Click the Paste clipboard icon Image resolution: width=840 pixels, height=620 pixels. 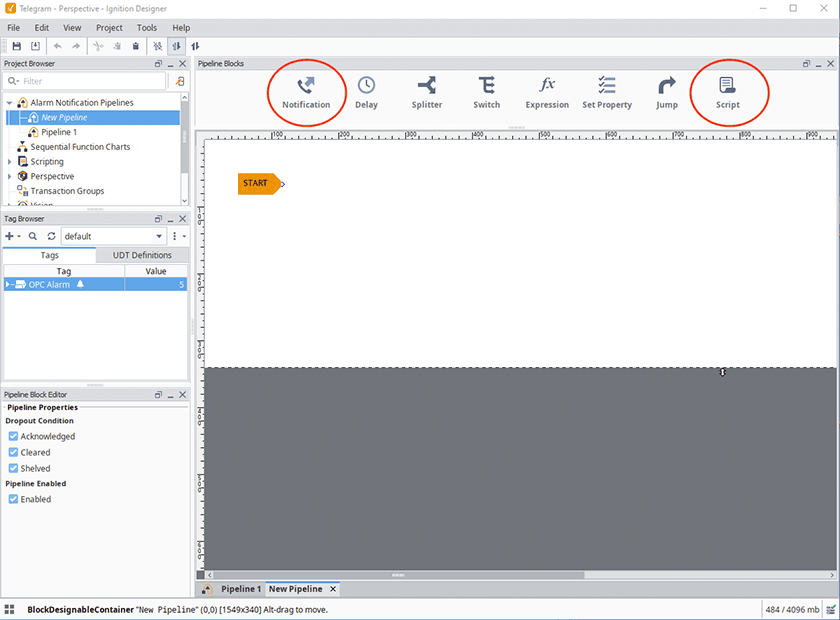136,46
